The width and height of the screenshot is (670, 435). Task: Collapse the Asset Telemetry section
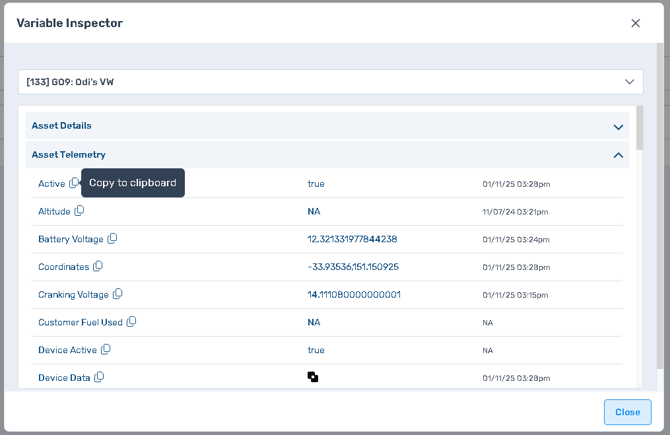pos(618,155)
